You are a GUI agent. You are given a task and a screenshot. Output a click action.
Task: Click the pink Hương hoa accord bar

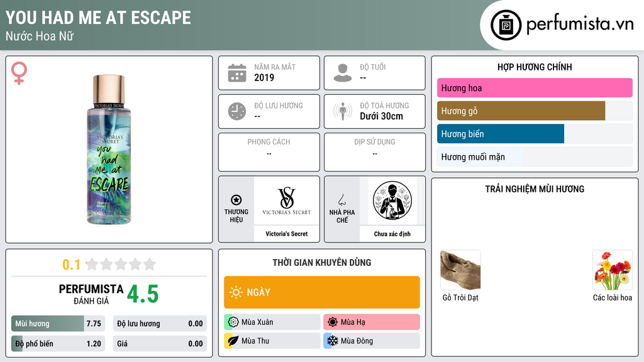[535, 88]
